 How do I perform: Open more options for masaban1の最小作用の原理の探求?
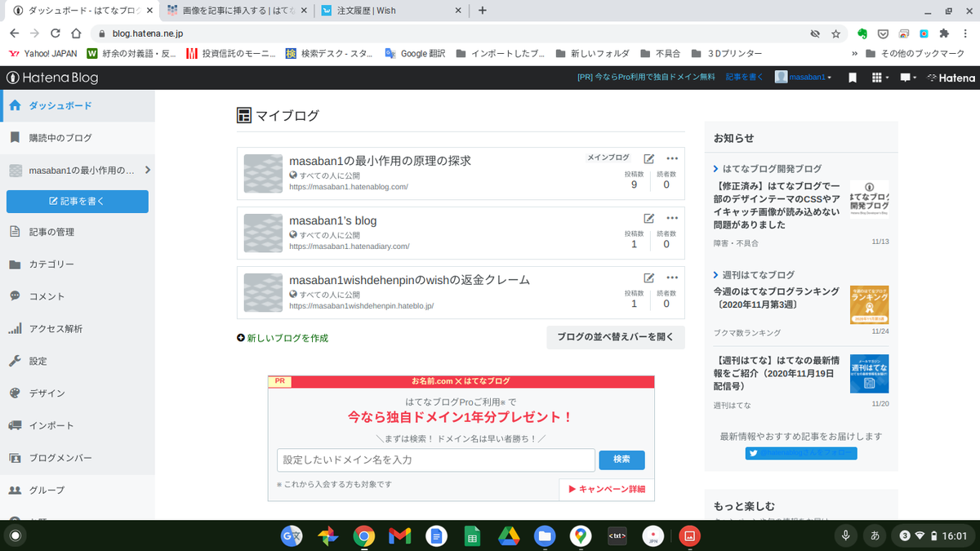pos(672,159)
